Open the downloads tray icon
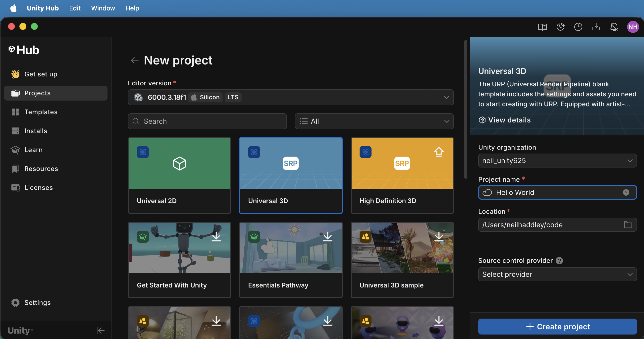 pyautogui.click(x=596, y=27)
